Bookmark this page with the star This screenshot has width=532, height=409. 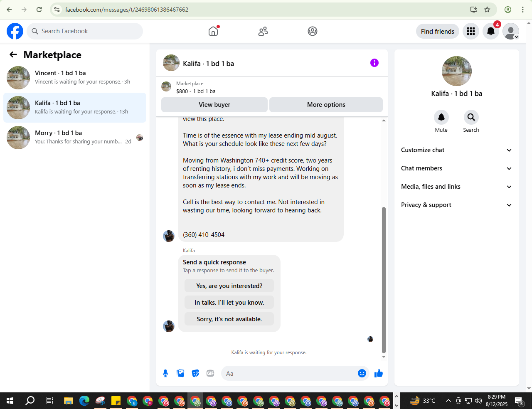[x=487, y=10]
